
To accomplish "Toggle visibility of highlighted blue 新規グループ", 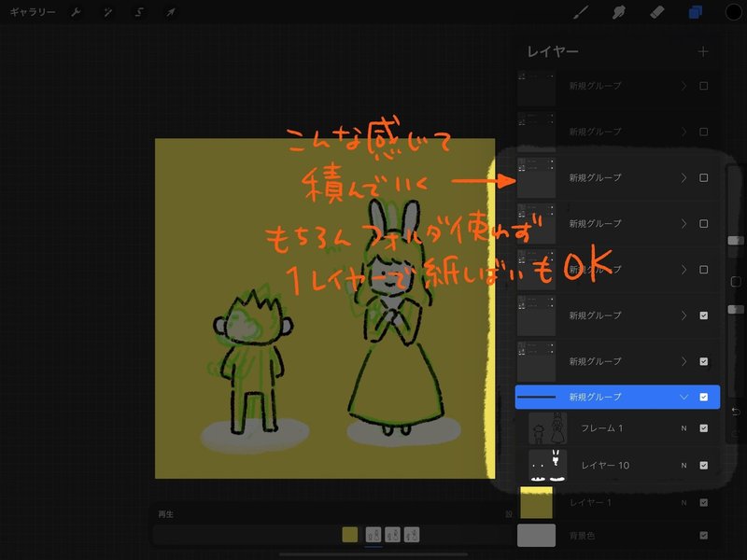I will (704, 398).
